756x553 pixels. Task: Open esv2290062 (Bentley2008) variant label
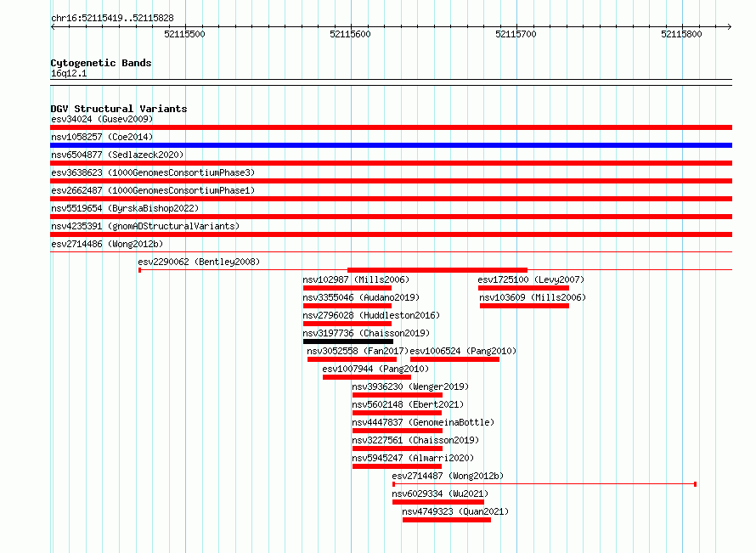click(199, 262)
